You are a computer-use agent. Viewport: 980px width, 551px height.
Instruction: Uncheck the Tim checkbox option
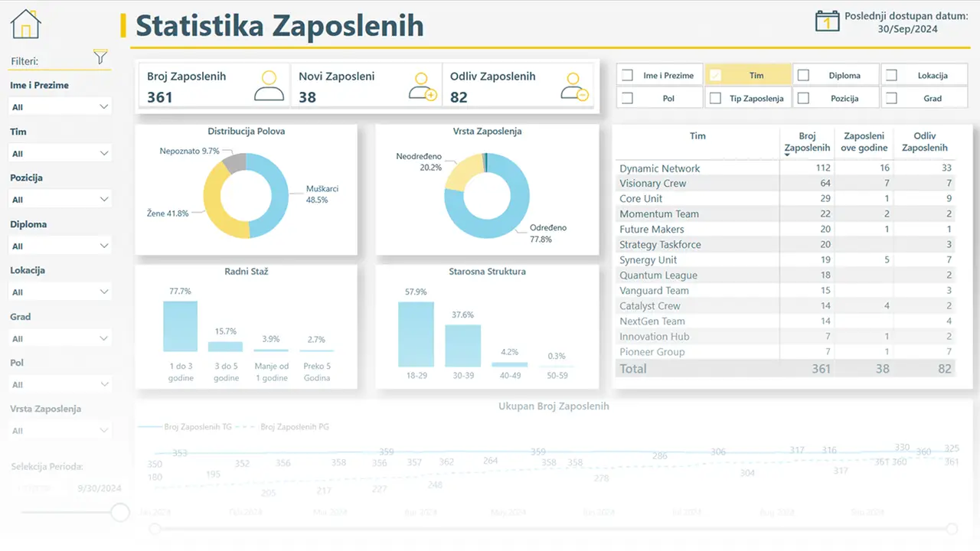(716, 75)
